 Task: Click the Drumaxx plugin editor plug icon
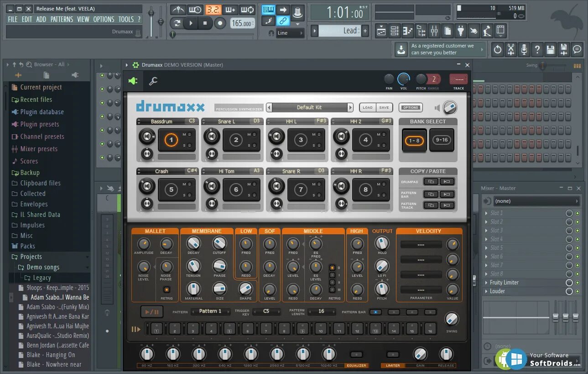click(x=133, y=81)
